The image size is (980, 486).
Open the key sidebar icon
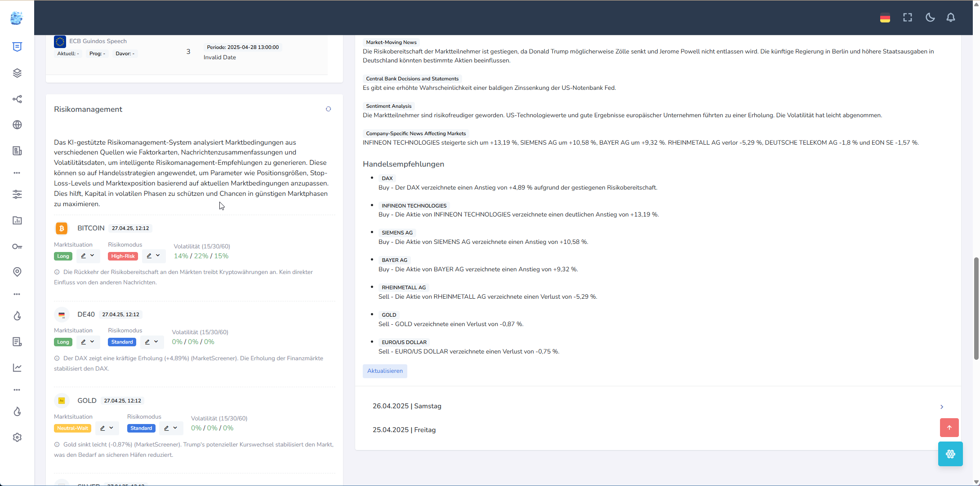pyautogui.click(x=17, y=246)
